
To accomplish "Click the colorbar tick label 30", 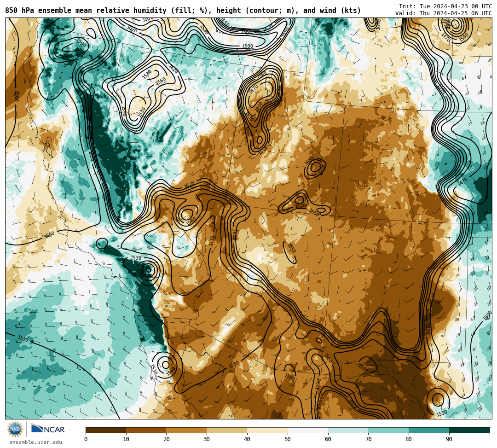I will pos(207,439).
